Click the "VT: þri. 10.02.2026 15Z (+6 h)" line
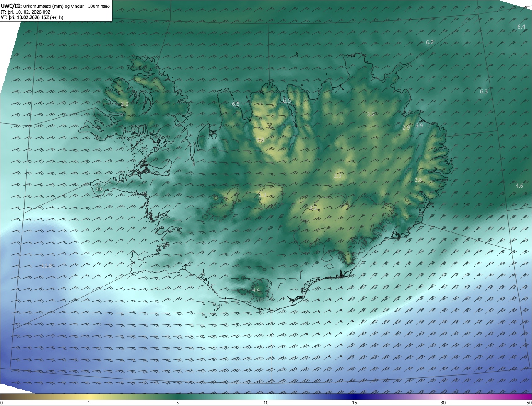 [x=32, y=17]
